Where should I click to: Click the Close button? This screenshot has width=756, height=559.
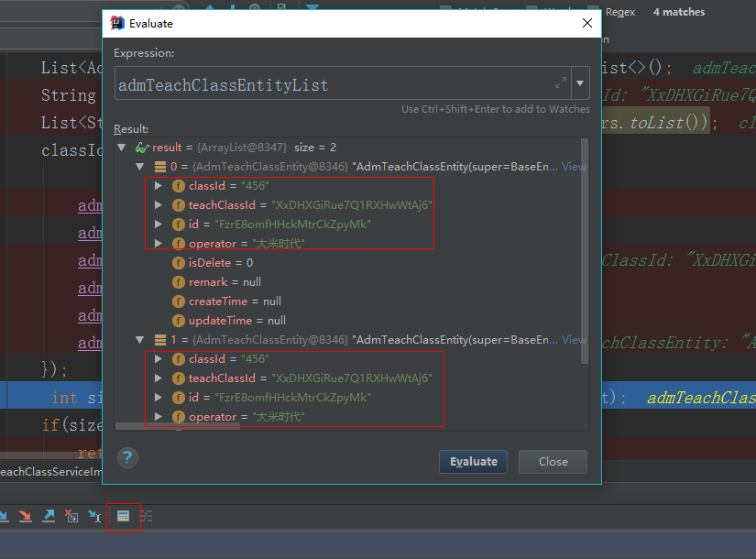(553, 462)
